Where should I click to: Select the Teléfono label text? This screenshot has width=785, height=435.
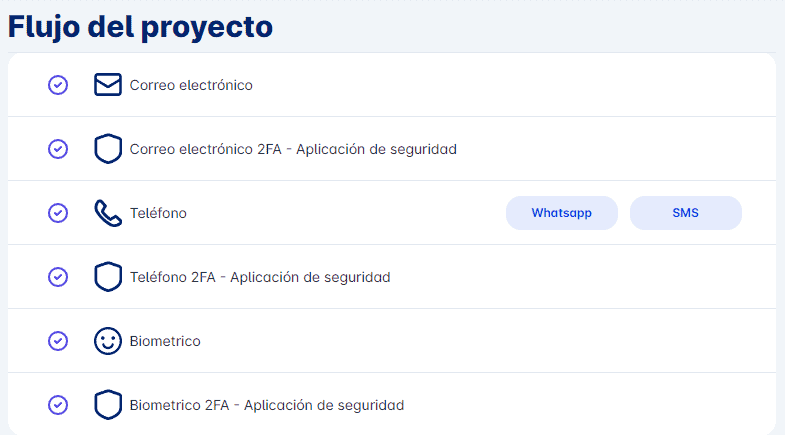click(x=158, y=213)
